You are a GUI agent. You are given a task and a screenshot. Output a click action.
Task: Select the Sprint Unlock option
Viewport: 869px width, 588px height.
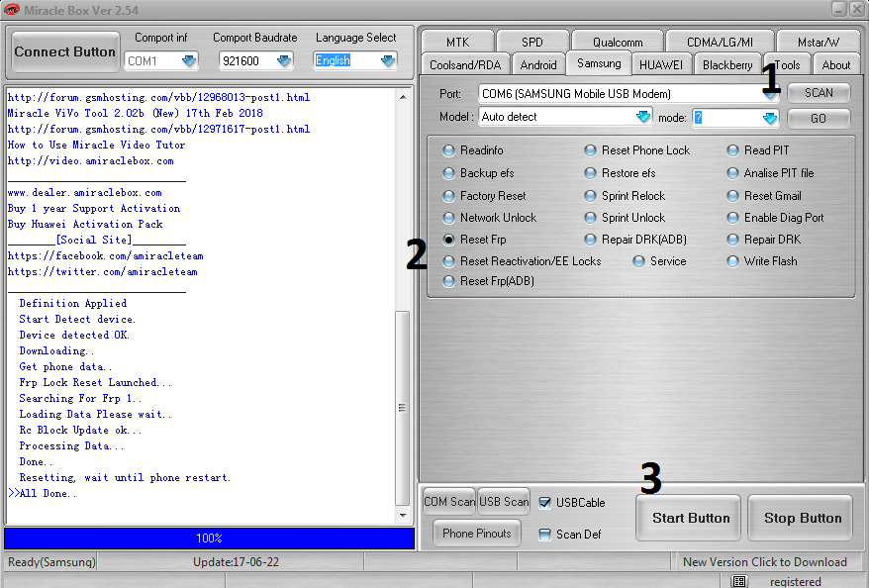pyautogui.click(x=591, y=217)
